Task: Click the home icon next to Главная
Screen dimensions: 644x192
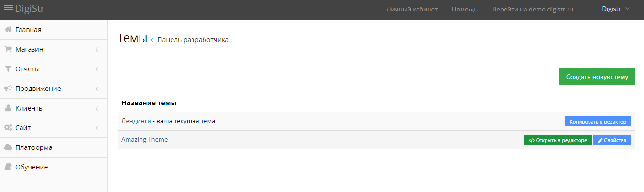Action: click(x=8, y=30)
